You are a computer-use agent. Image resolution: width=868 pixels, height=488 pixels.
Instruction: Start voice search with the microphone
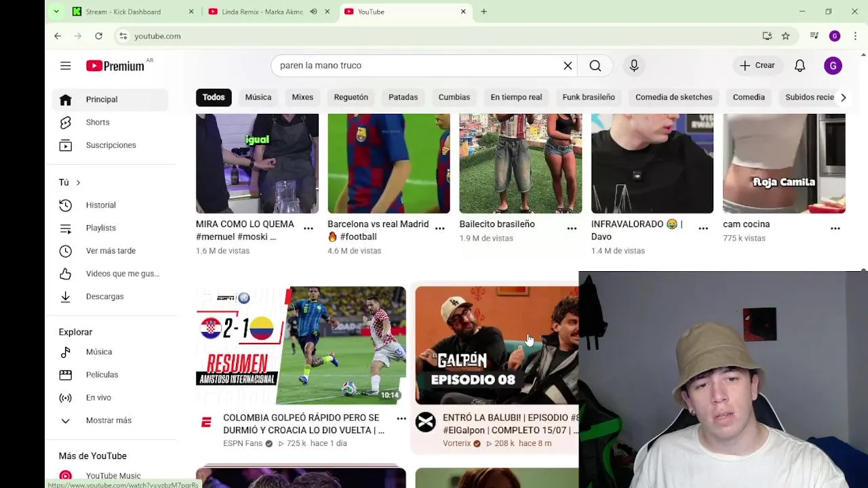click(x=634, y=66)
